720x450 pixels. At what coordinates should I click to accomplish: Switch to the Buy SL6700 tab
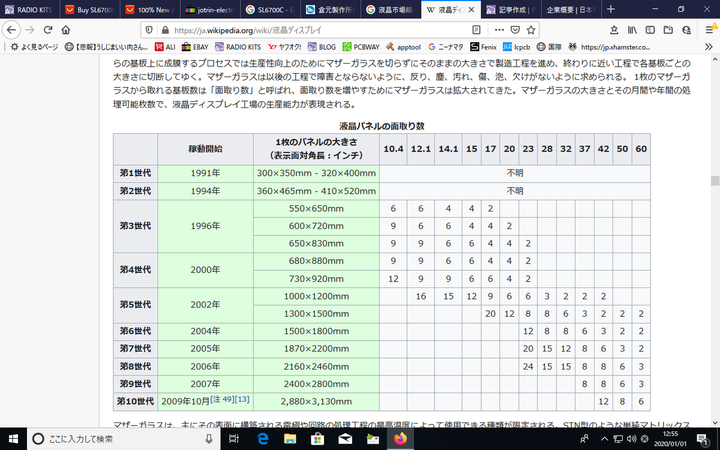pos(90,10)
